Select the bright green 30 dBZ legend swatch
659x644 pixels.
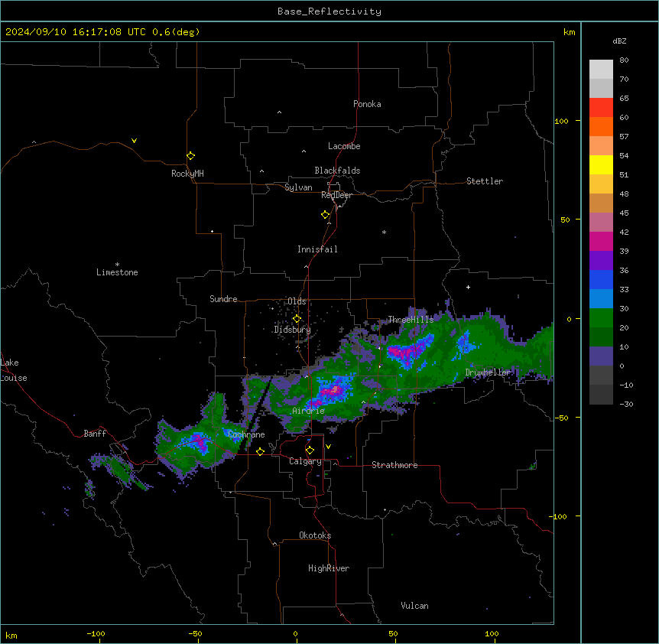pyautogui.click(x=601, y=318)
